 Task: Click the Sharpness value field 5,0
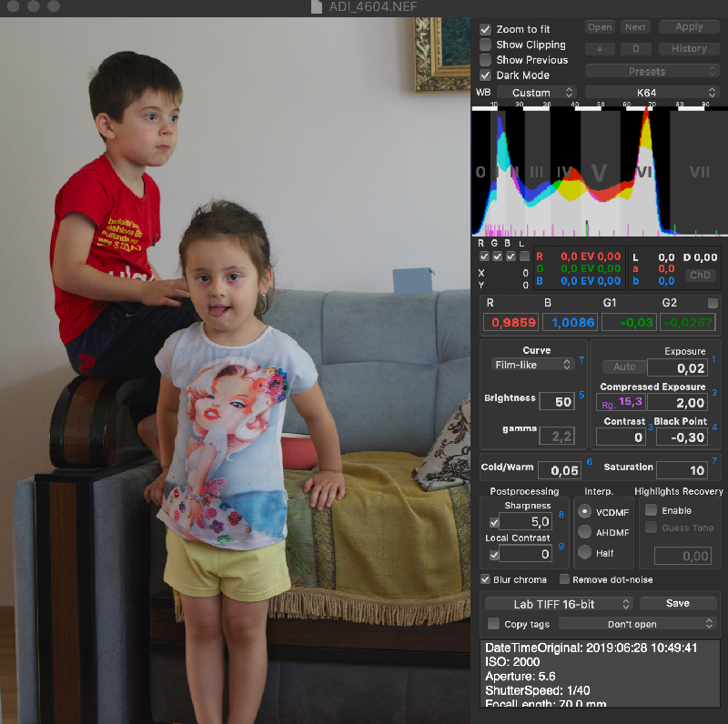(x=526, y=522)
